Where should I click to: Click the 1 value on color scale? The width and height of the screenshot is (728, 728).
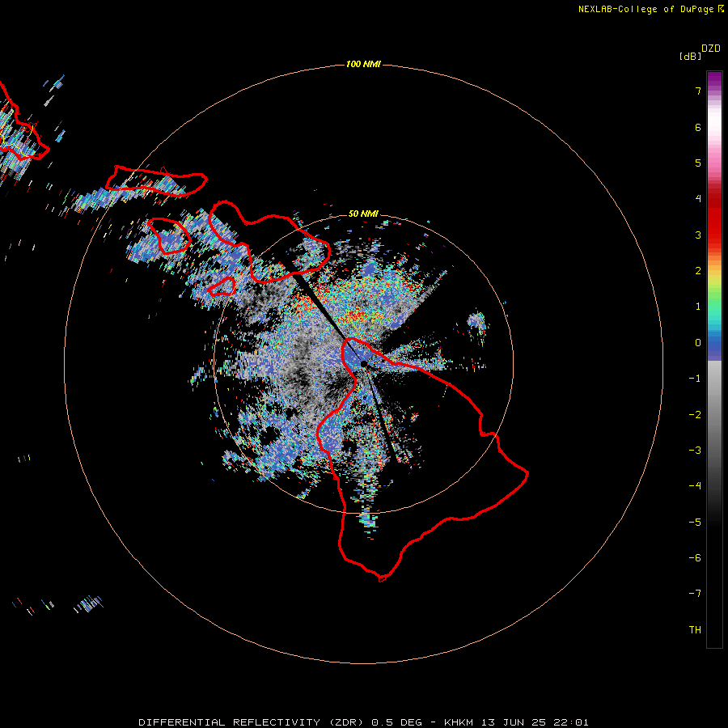click(x=698, y=307)
